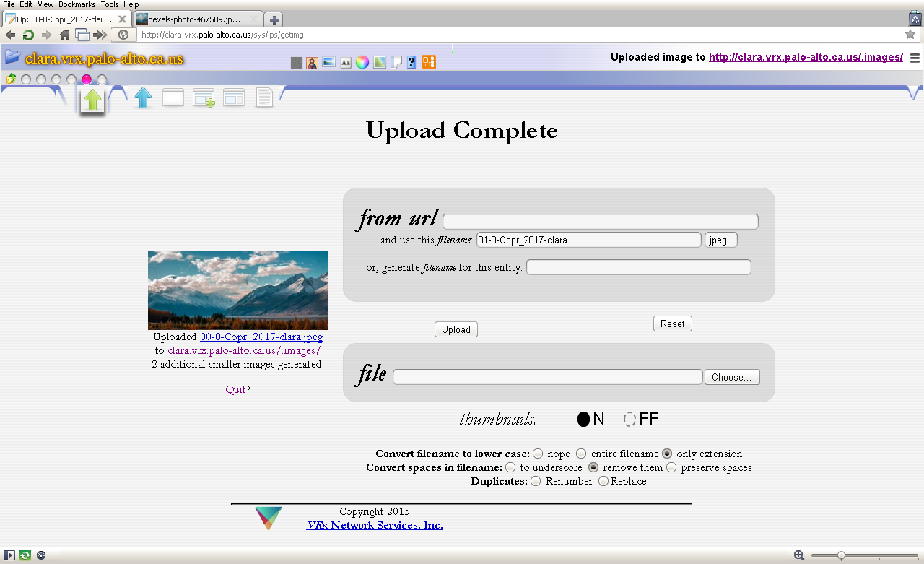924x564 pixels.
Task: Open the color wheel icon in toolbar
Action: pyautogui.click(x=362, y=62)
